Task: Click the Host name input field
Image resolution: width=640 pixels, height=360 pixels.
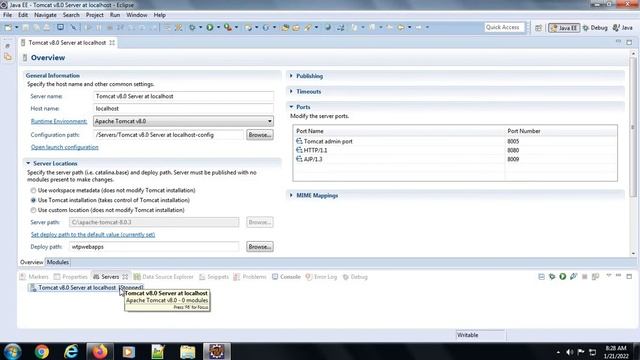Action: tap(183, 109)
